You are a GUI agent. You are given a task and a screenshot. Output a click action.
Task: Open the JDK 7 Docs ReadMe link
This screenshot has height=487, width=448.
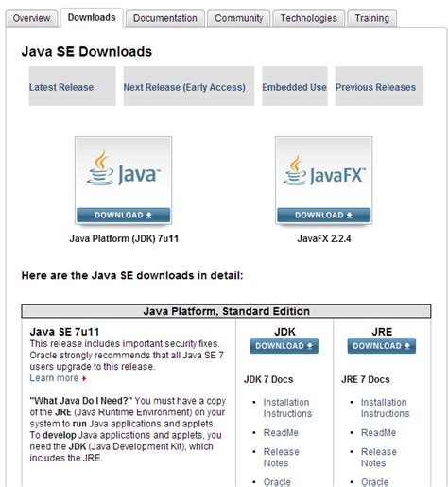click(x=281, y=432)
